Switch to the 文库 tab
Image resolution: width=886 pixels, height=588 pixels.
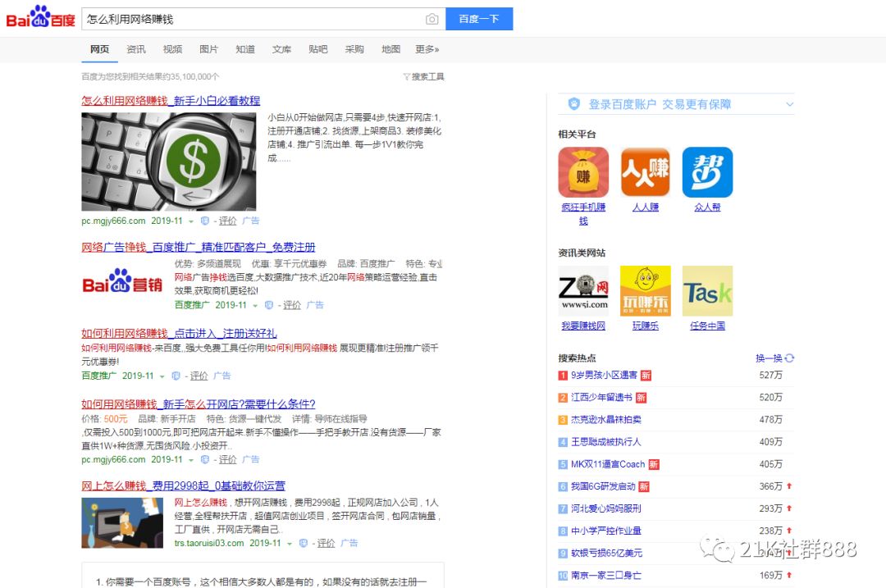click(281, 50)
